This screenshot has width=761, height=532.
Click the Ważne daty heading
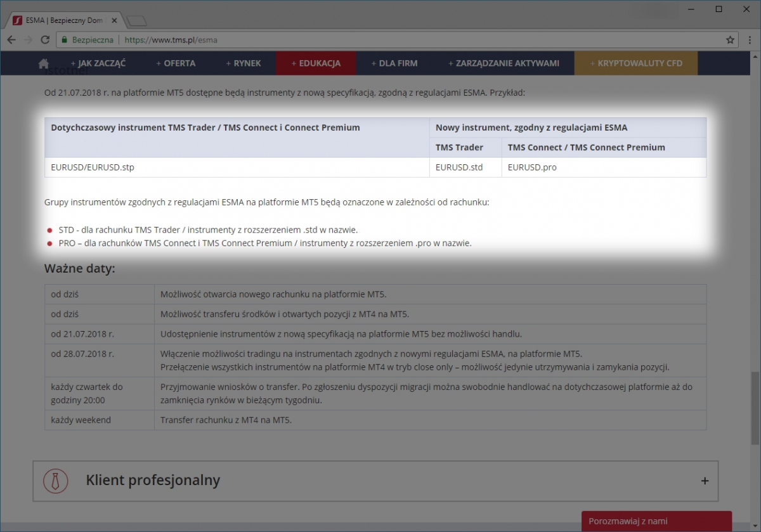(x=80, y=268)
